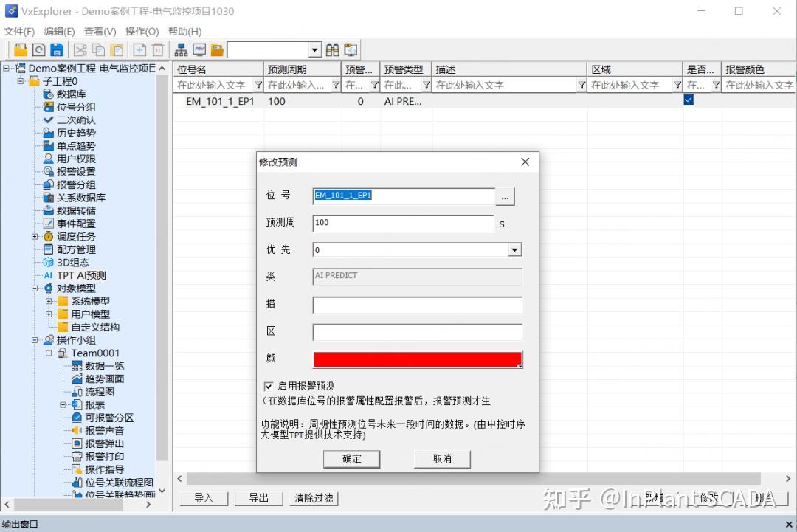Image resolution: width=797 pixels, height=532 pixels.
Task: Click the red alarm color swatch
Action: point(417,359)
